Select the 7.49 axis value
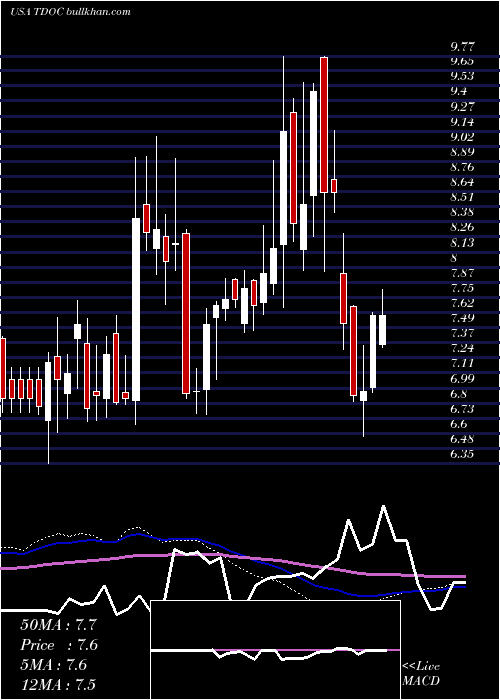Screen dimensions: 500x700 (x=463, y=318)
